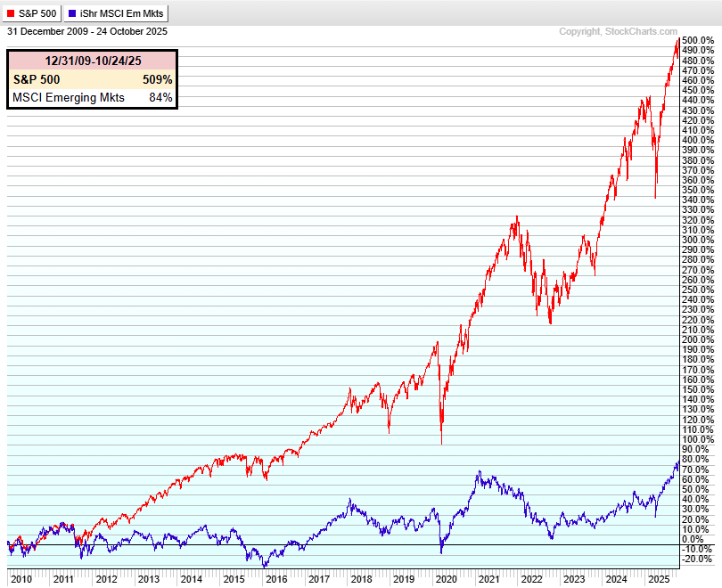722x588 pixels.
Task: Click the 0.0% y-axis label
Action: [x=693, y=539]
